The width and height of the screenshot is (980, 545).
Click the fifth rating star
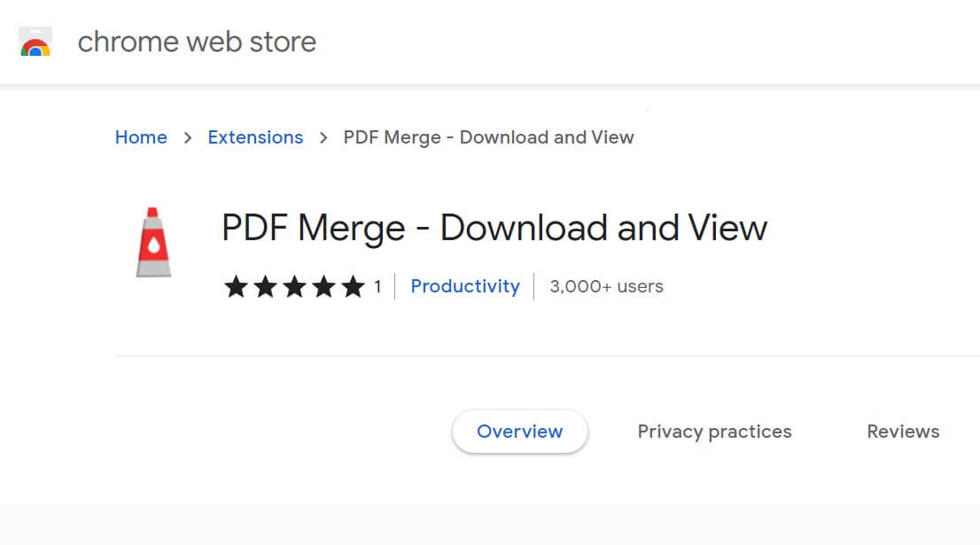point(353,286)
